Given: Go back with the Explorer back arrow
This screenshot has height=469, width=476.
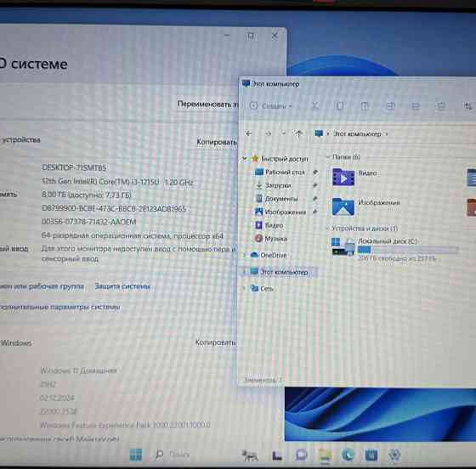Looking at the screenshot, I should tap(248, 133).
